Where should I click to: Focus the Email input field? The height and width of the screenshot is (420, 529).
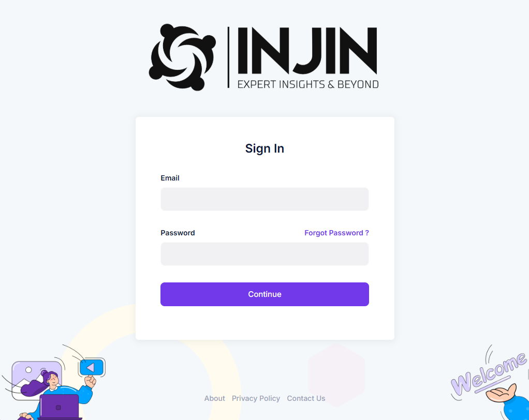point(264,199)
